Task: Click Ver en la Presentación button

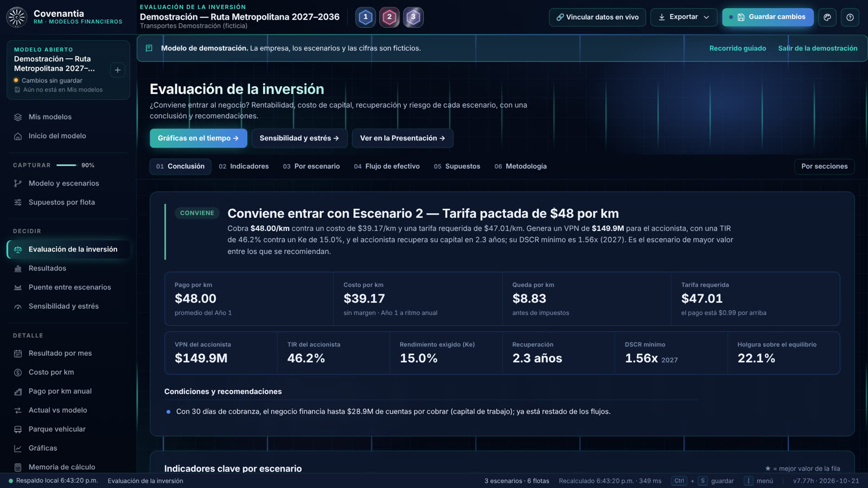Action: click(x=403, y=138)
